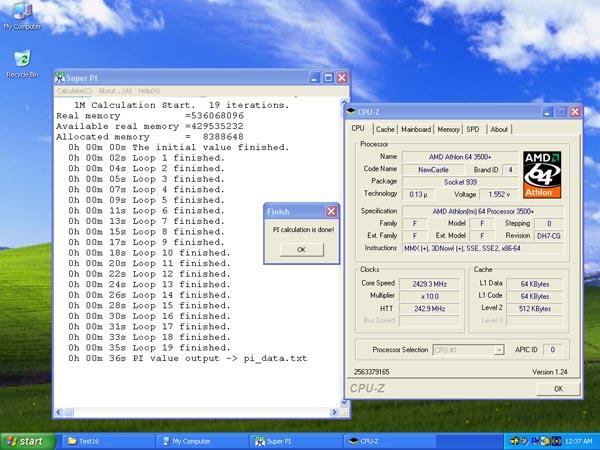
Task: Click the AMD Athlon 64 logo
Action: pyautogui.click(x=542, y=175)
